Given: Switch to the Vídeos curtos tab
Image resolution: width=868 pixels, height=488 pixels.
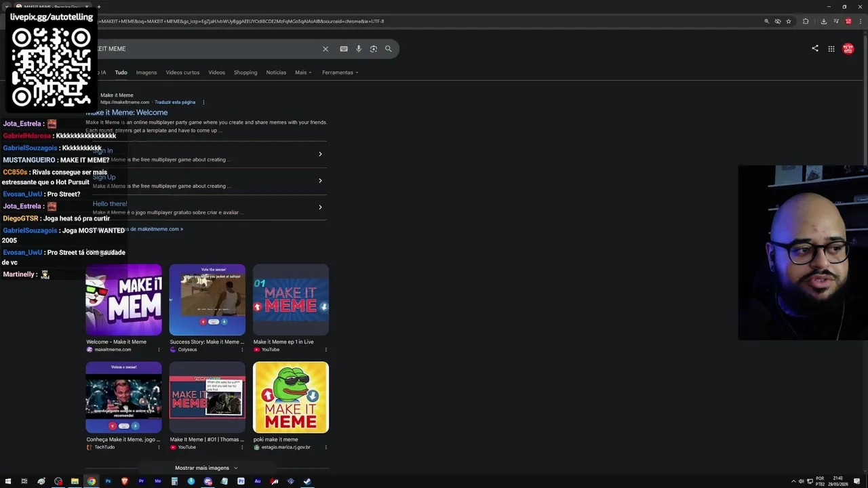Looking at the screenshot, I should coord(182,73).
